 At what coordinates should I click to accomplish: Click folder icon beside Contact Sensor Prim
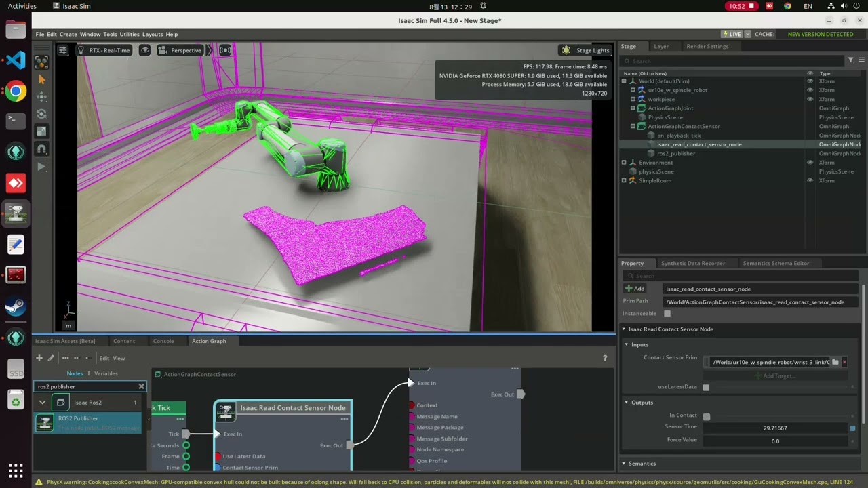[835, 362]
